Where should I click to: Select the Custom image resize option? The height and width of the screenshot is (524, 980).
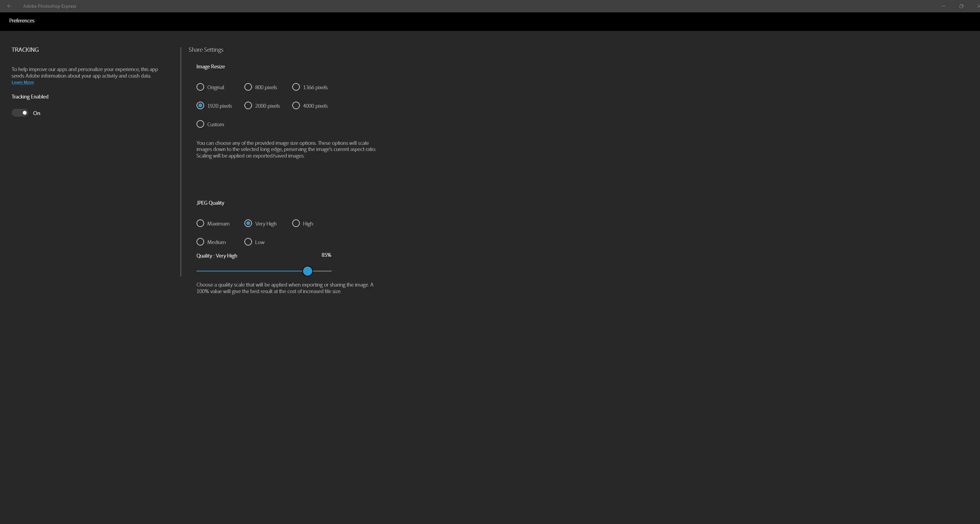[200, 124]
